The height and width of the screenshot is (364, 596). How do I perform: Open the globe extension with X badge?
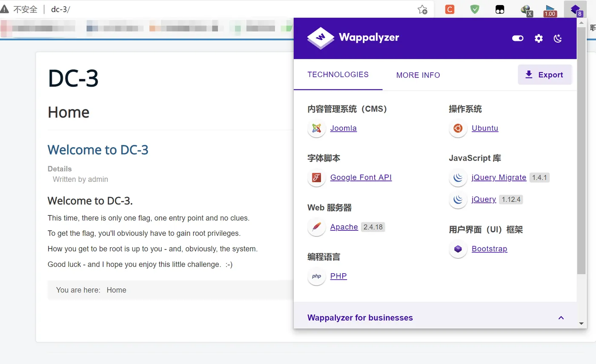click(527, 10)
